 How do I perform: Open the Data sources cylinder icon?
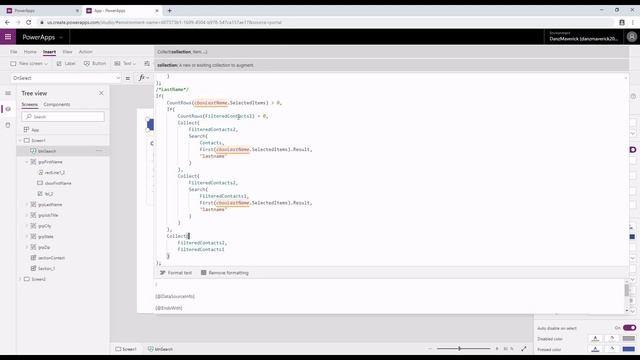(8, 125)
